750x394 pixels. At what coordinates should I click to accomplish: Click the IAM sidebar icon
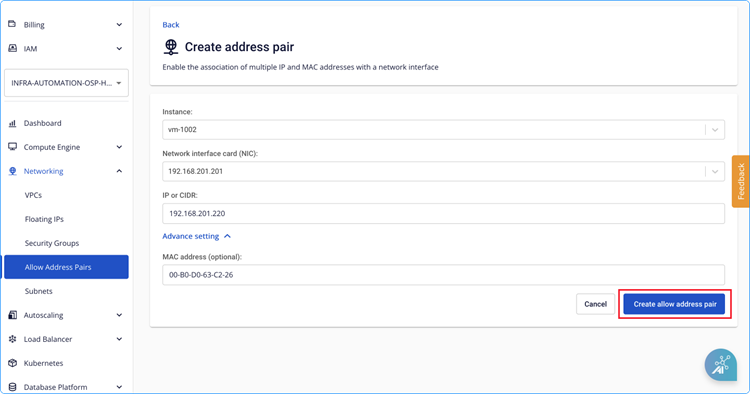12,48
